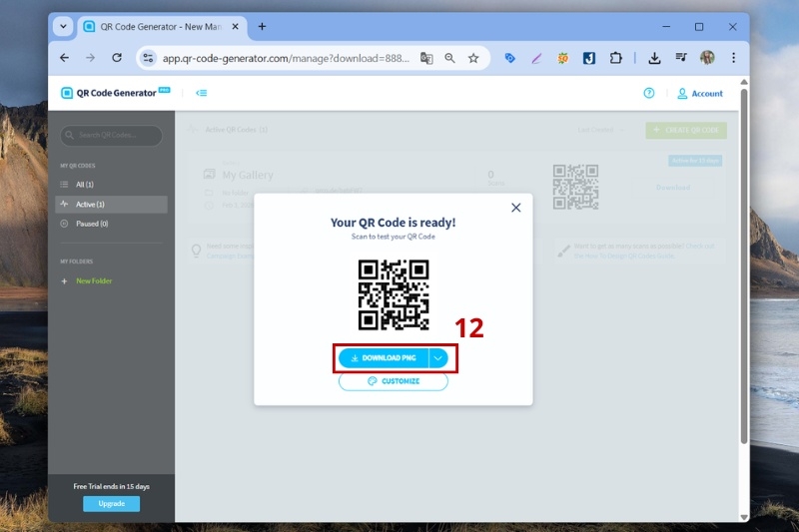Close the QR Code Generator tab

click(x=236, y=27)
